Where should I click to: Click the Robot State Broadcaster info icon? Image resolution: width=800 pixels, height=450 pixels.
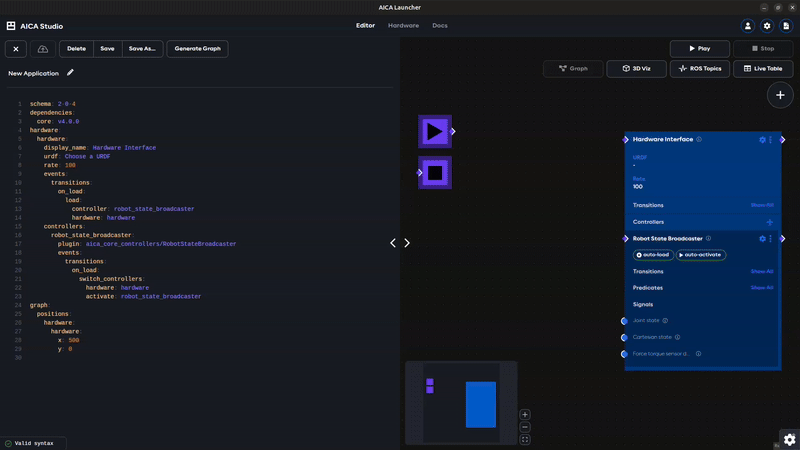(x=708, y=238)
